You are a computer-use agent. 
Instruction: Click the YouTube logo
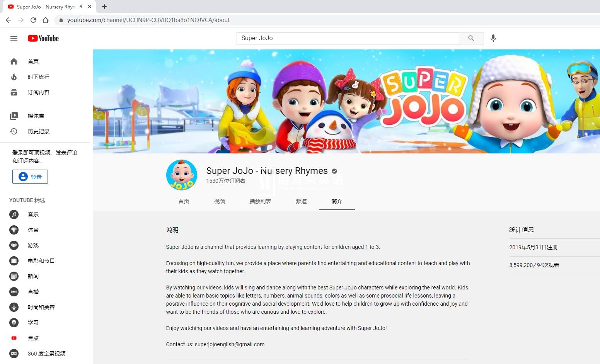[x=43, y=38]
